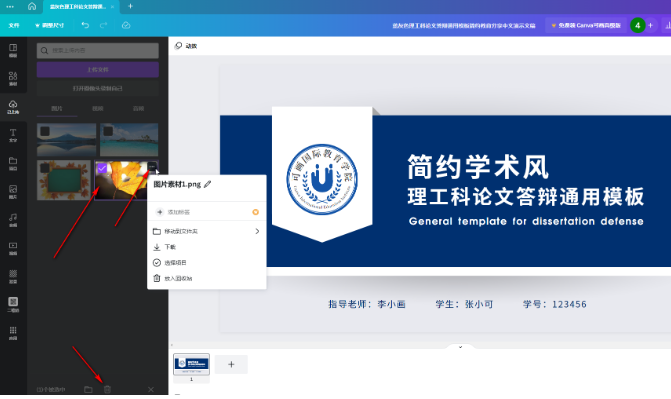This screenshot has width=671, height=399.
Task: Open the 文件 (File) menu
Action: coord(14,25)
